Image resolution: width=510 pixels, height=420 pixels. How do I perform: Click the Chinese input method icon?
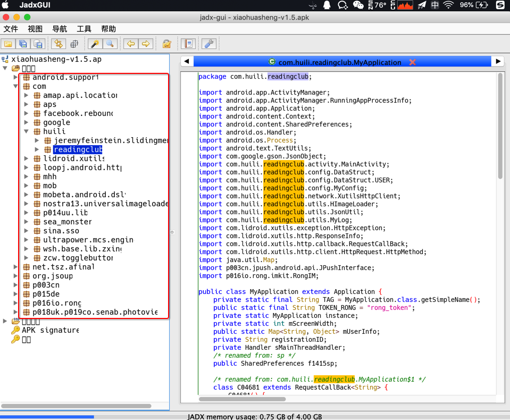click(x=435, y=5)
